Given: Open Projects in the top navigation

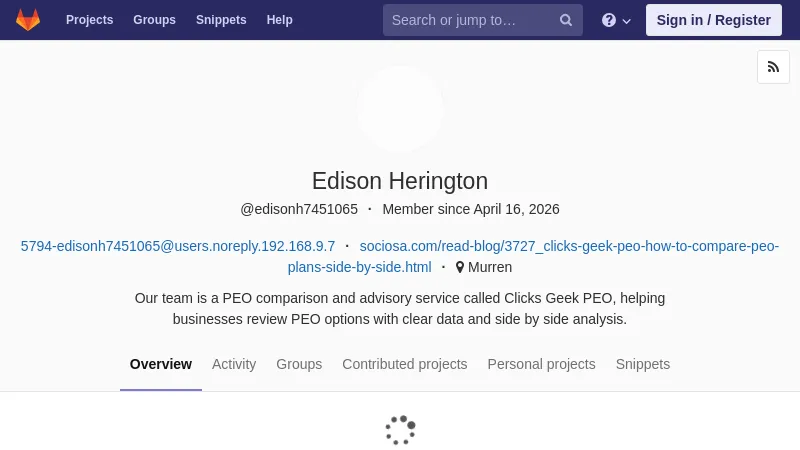Looking at the screenshot, I should pos(89,20).
